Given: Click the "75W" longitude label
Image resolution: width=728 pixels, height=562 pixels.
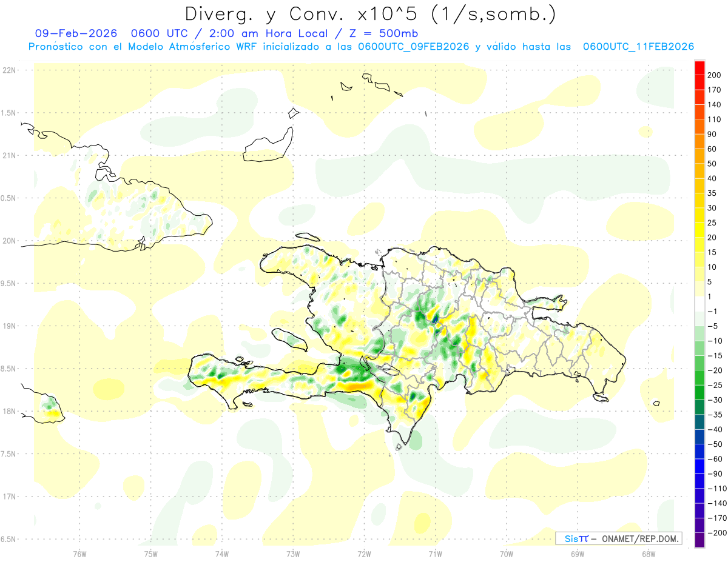Looking at the screenshot, I should [150, 554].
